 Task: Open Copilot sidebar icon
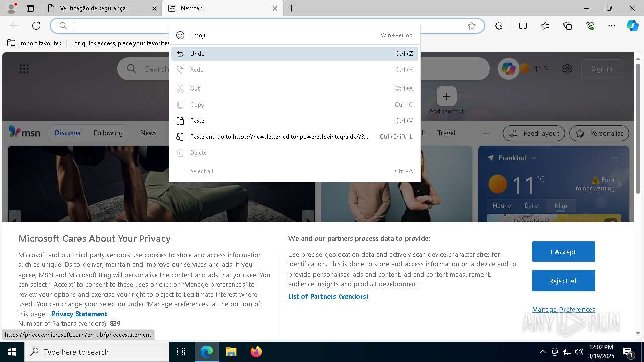click(632, 26)
